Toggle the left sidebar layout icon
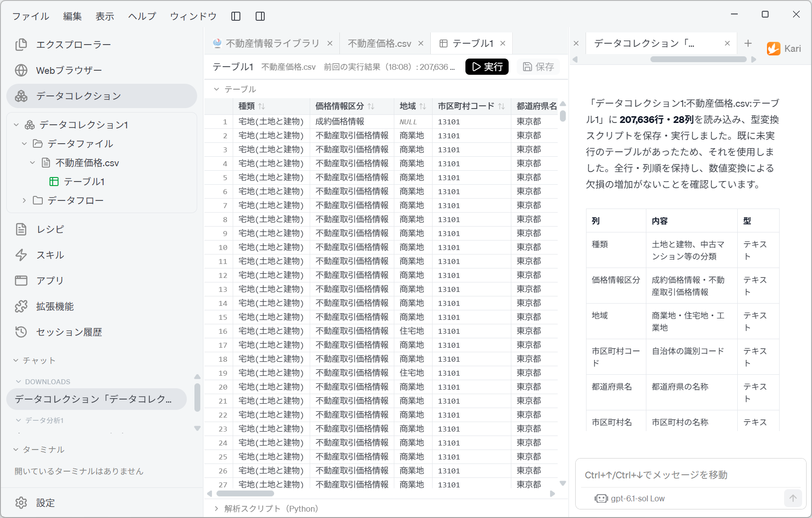Viewport: 812px width, 518px height. click(x=236, y=16)
